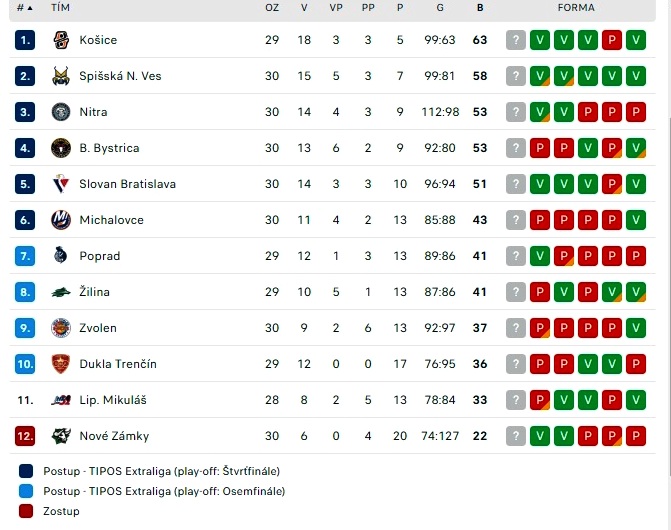The height and width of the screenshot is (530, 671).
Task: Click the Spišská N. Ves team logo
Action: pyautogui.click(x=61, y=76)
